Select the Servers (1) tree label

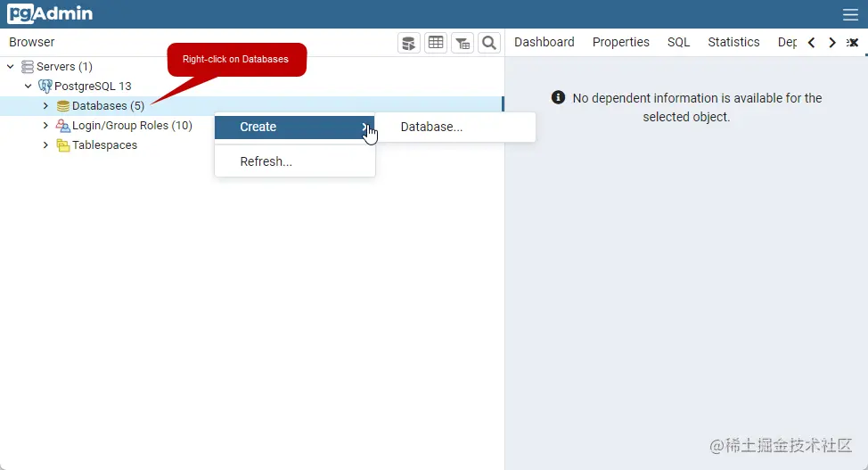(64, 67)
